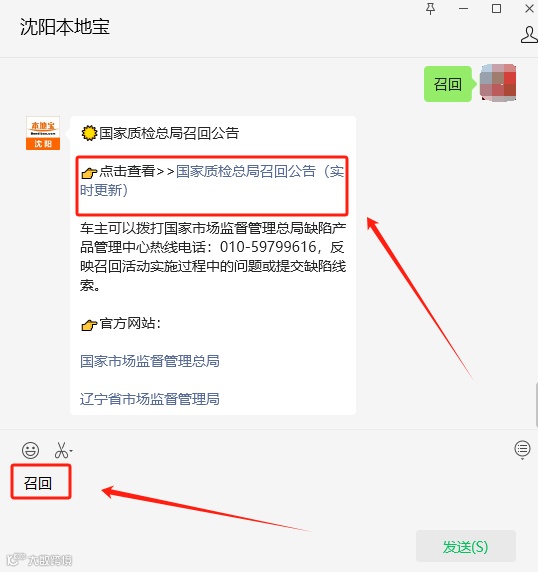This screenshot has width=538, height=572.
Task: Click the 发送(S) send button
Action: click(466, 546)
